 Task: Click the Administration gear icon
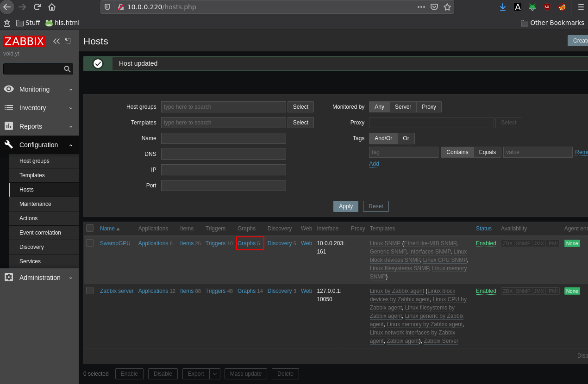(9, 277)
